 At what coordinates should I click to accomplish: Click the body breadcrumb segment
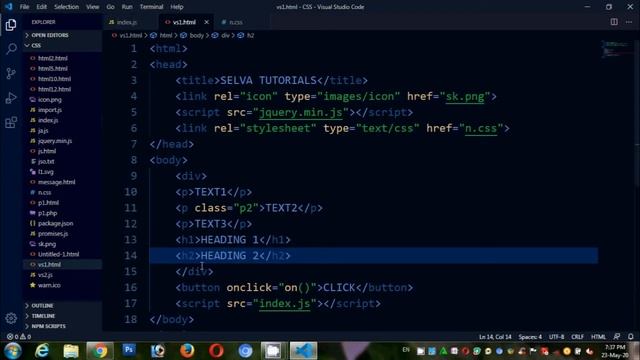click(196, 36)
